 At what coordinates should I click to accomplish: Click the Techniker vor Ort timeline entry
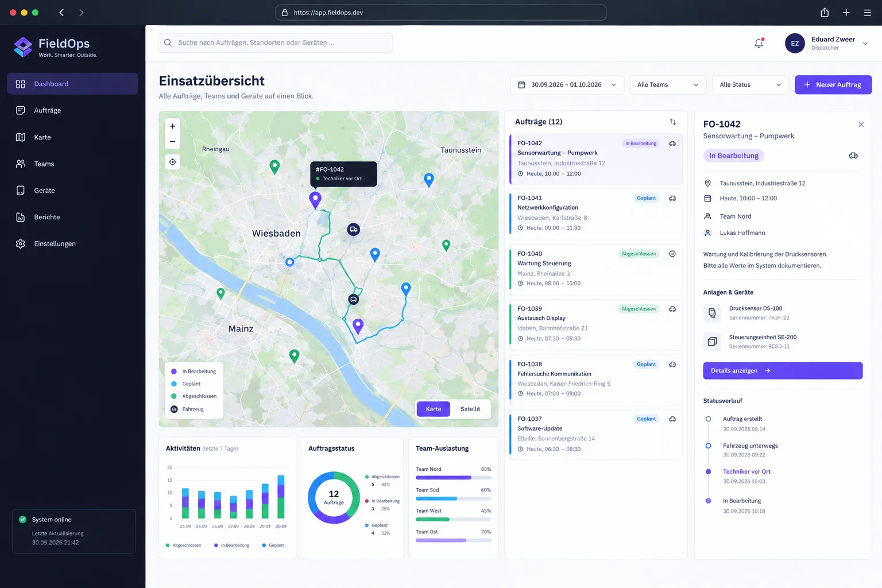(746, 476)
